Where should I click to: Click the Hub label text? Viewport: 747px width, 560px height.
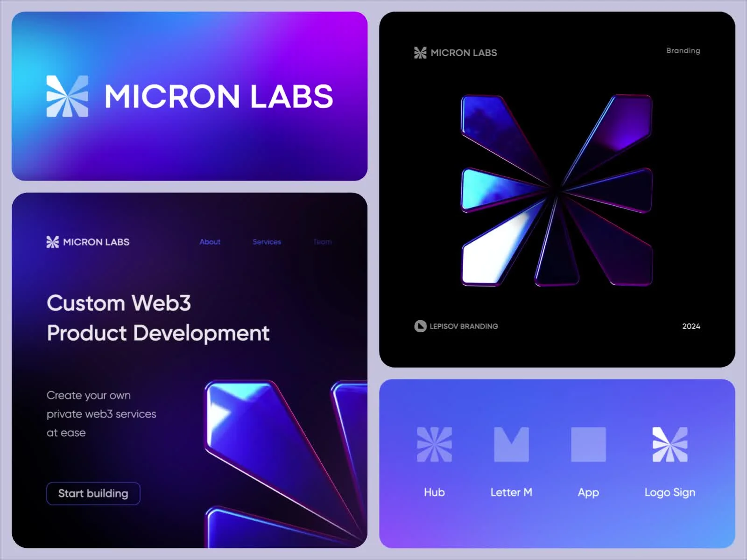click(x=434, y=492)
